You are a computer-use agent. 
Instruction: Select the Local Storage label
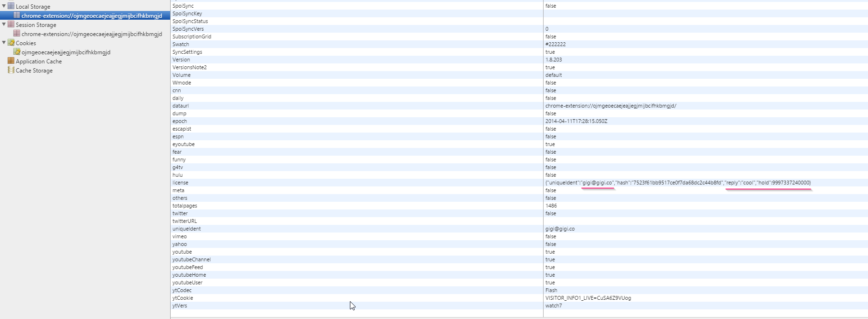[x=33, y=7]
